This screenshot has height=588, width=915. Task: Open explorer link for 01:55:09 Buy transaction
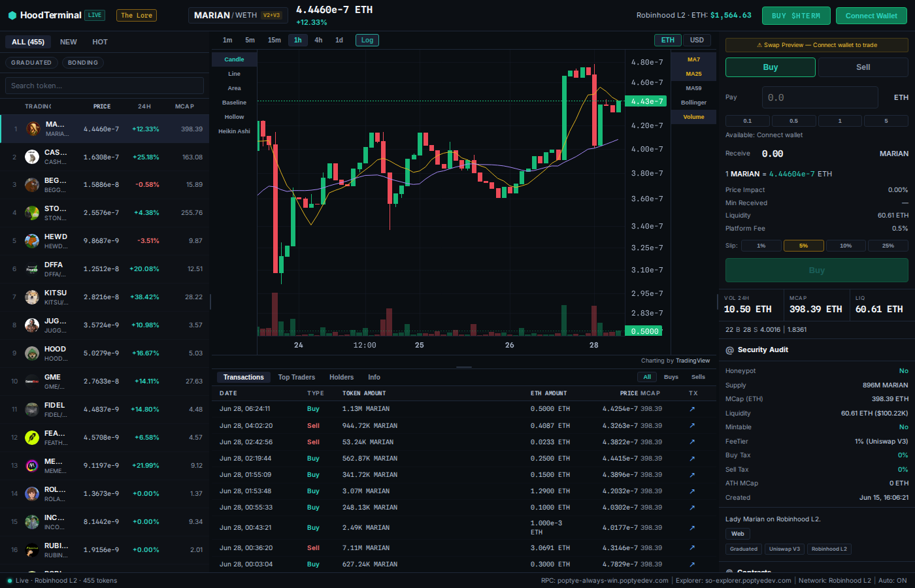692,474
